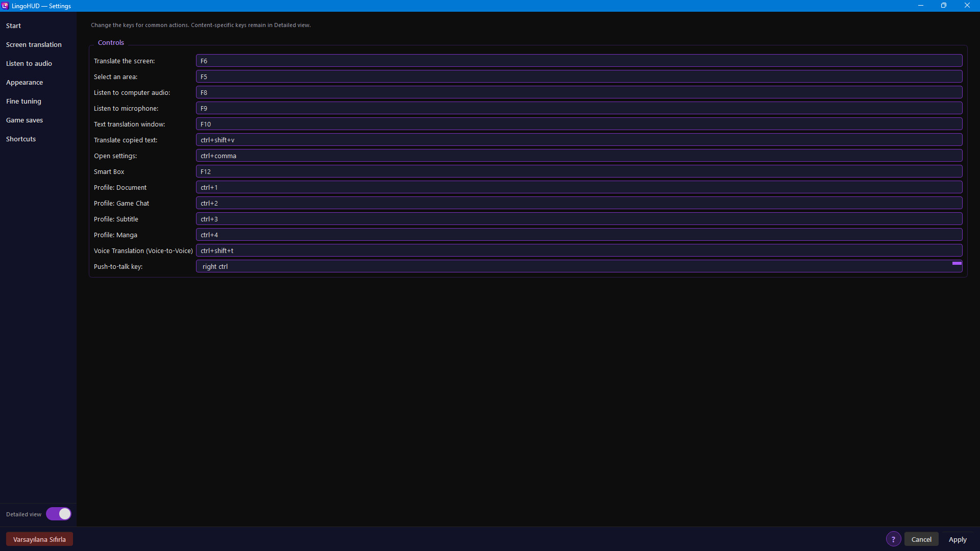980x551 pixels.
Task: Edit the Open settings ctrl+comma field
Action: [579, 156]
